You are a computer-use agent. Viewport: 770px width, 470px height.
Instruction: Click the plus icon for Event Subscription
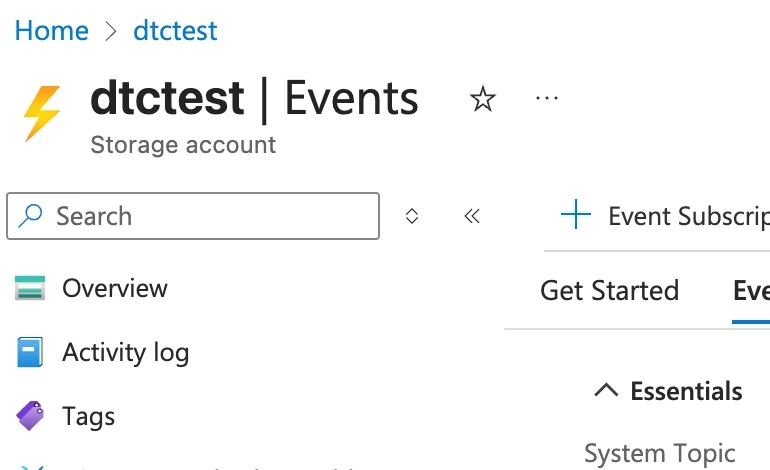tap(576, 215)
